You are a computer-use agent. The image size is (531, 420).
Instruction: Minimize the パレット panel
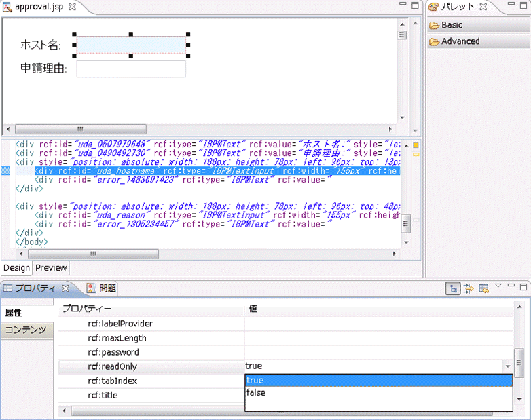click(x=511, y=3)
